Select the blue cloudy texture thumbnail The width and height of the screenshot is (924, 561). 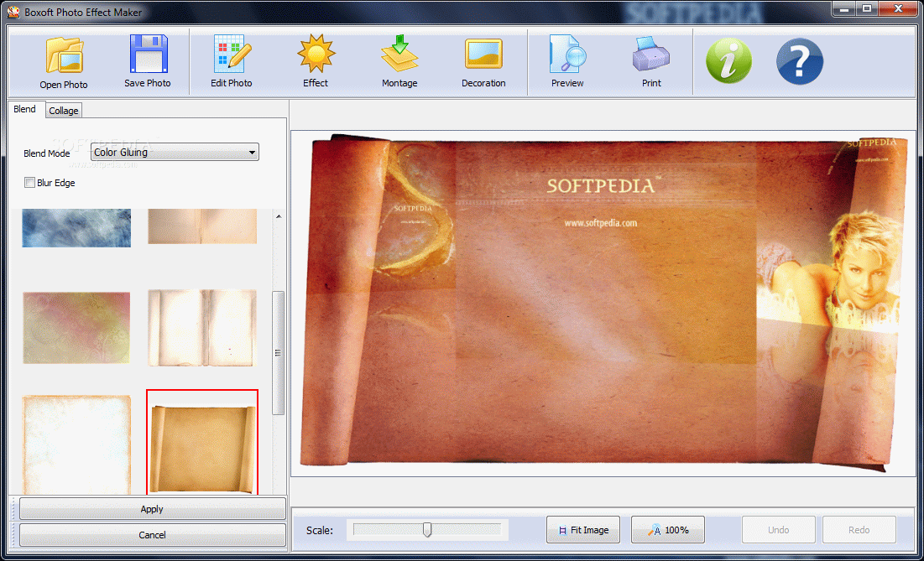point(76,228)
